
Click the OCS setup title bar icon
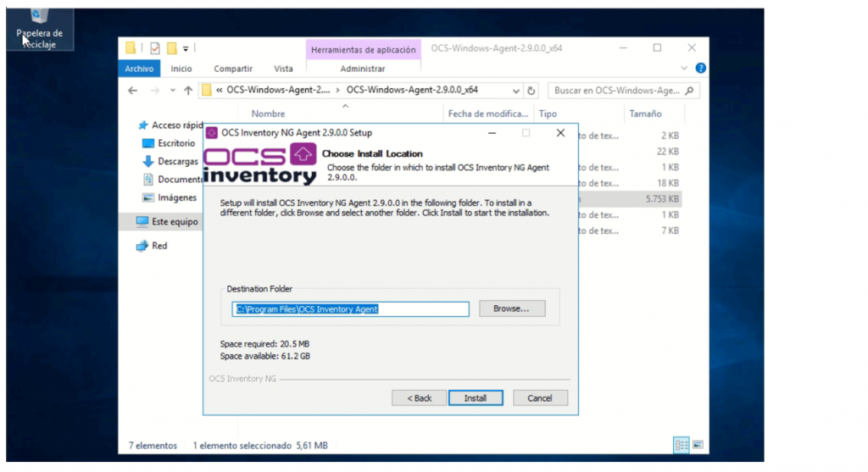click(x=211, y=133)
